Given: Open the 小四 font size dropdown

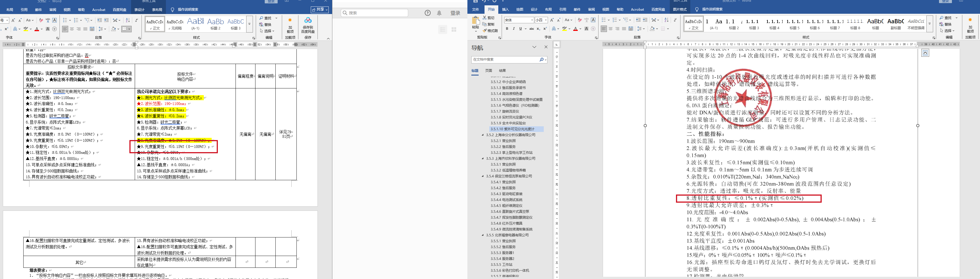Looking at the screenshot, I should click(x=545, y=20).
